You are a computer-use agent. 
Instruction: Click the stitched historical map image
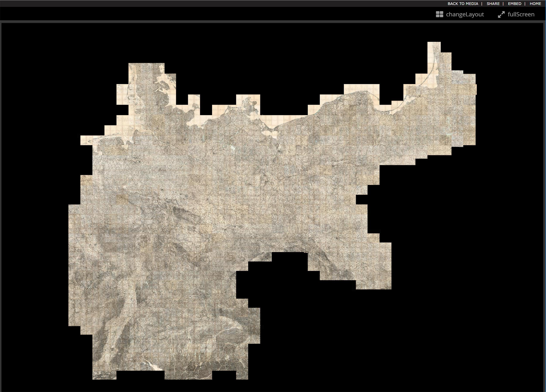(273, 211)
